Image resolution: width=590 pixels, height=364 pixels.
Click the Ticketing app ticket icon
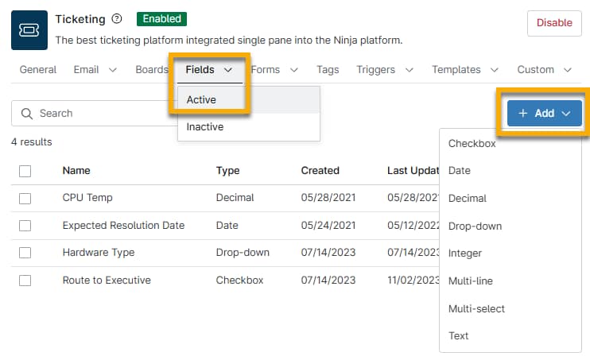(29, 31)
